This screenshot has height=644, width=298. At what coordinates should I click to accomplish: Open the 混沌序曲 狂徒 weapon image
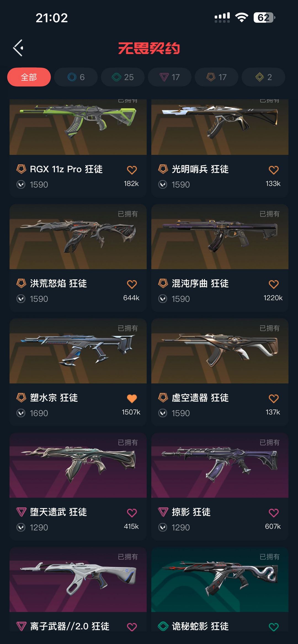pos(220,236)
